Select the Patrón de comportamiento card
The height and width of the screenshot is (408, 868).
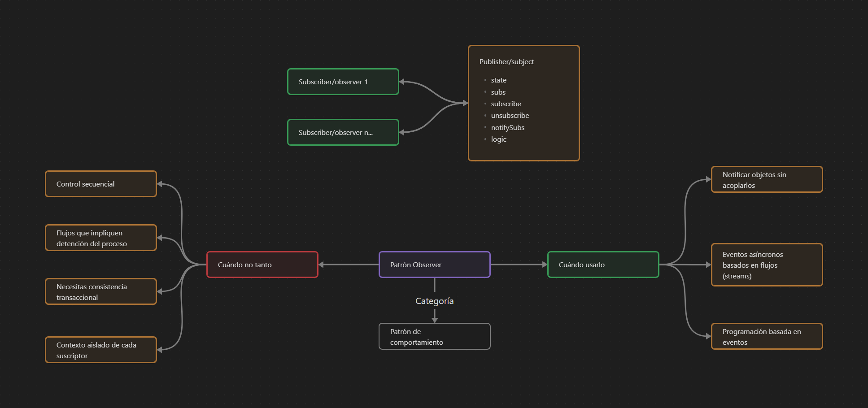pos(434,336)
